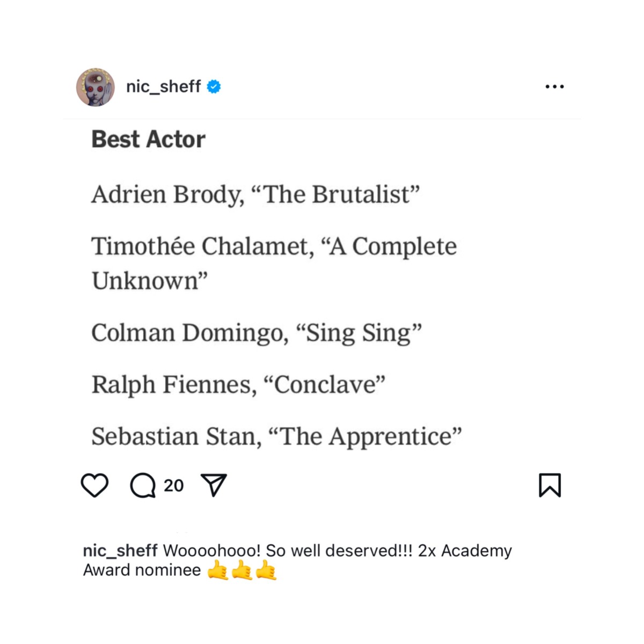
Task: Click the film title Sing Sing
Action: pos(358,333)
